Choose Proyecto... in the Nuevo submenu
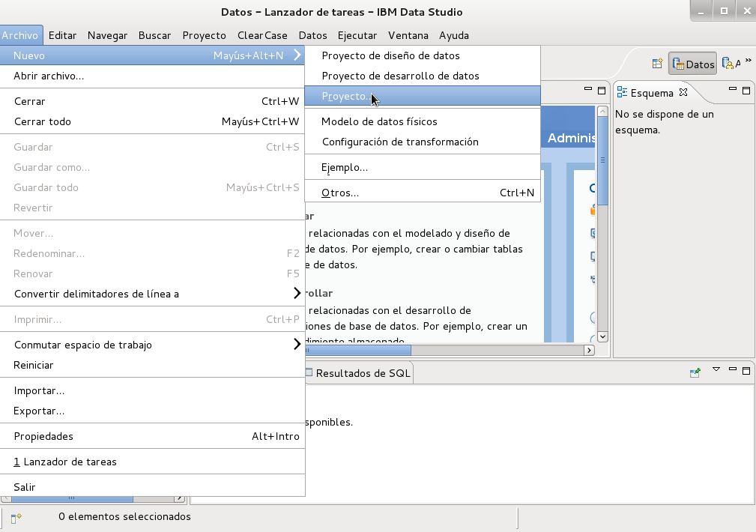The width and height of the screenshot is (756, 532). coord(423,96)
